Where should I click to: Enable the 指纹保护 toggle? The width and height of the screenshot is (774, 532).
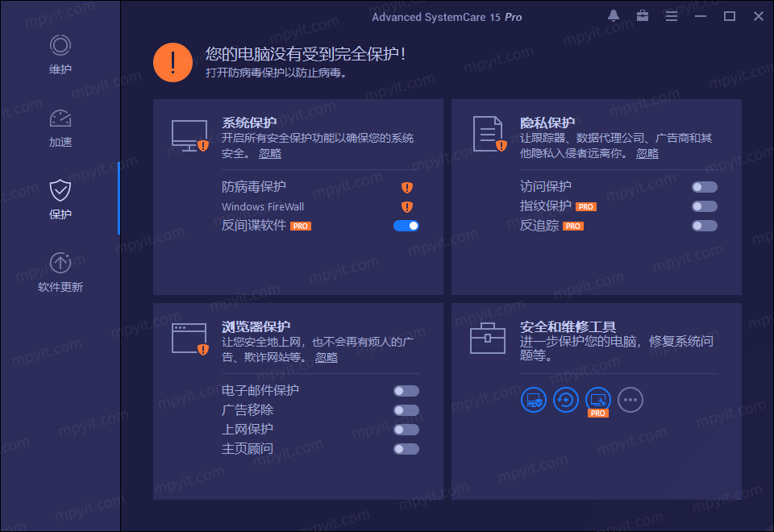705,206
